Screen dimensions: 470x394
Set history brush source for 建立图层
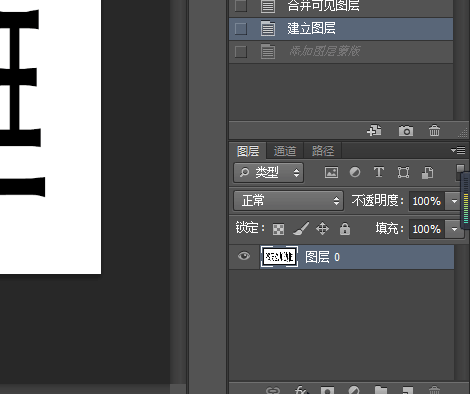[241, 29]
